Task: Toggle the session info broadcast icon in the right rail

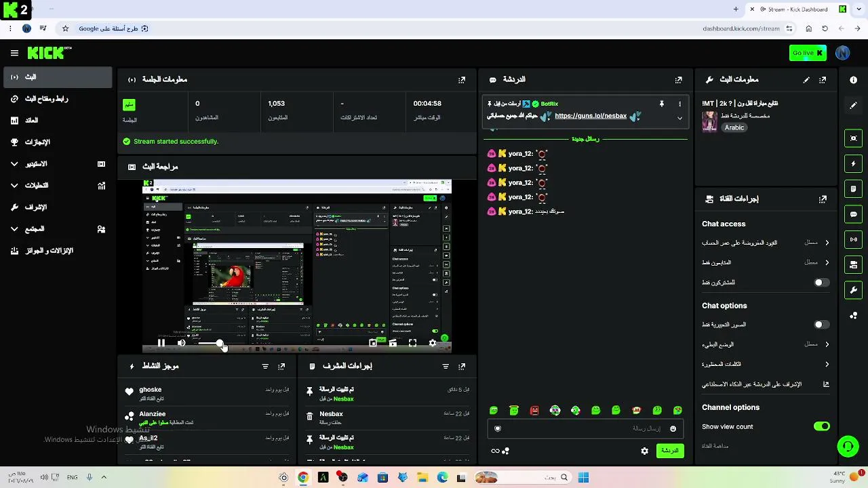Action: pyautogui.click(x=854, y=239)
